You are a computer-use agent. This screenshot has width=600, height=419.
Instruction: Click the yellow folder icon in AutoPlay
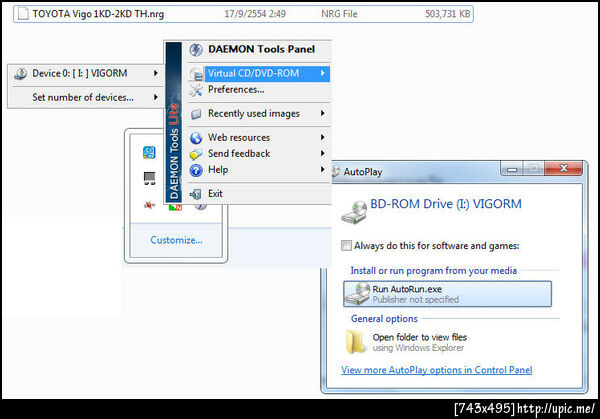coord(356,341)
